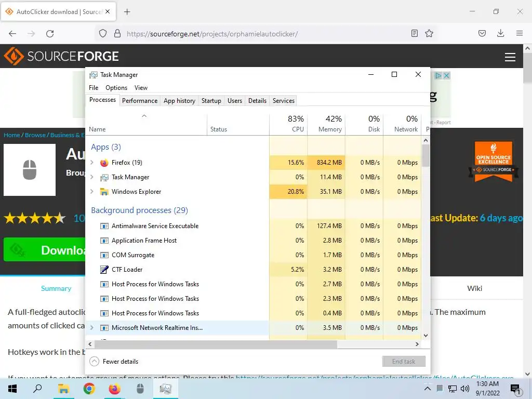Switch to the App history tab

179,101
